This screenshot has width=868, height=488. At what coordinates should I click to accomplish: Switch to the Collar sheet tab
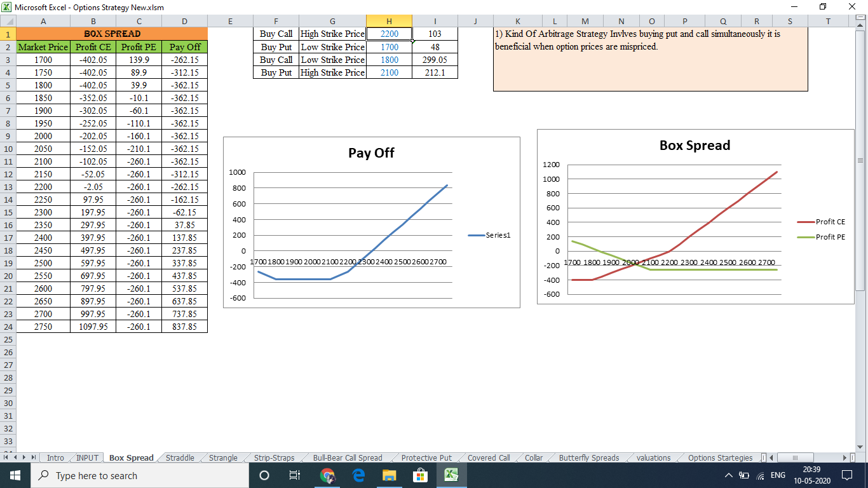[x=534, y=457]
